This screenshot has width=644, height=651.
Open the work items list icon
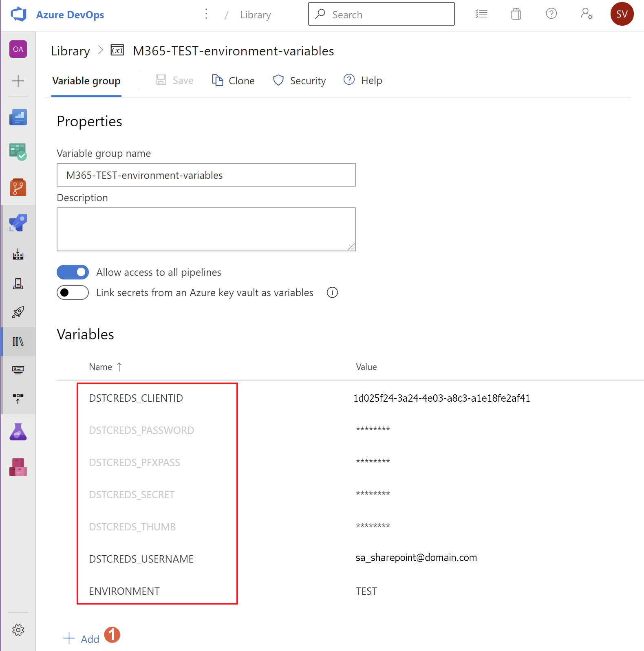pos(481,14)
